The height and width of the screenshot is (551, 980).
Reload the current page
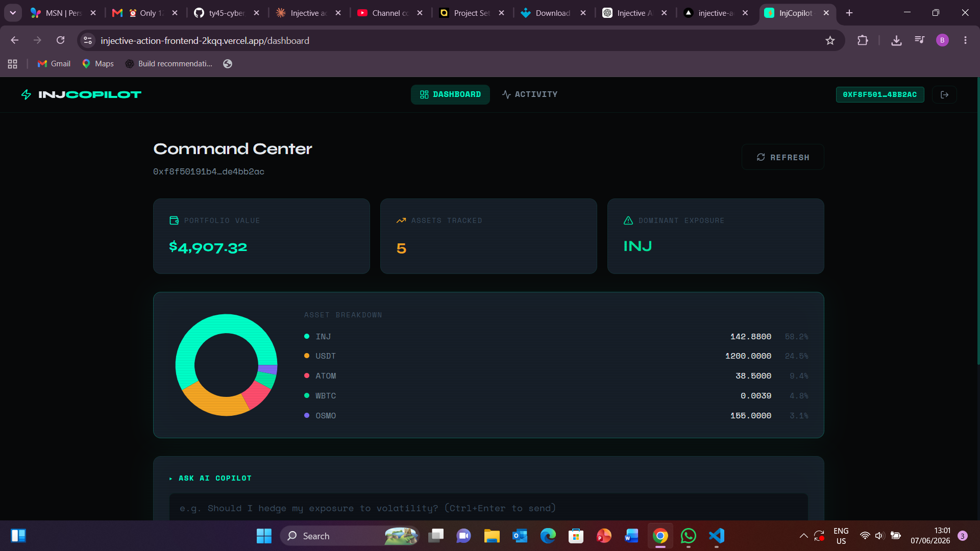60,40
